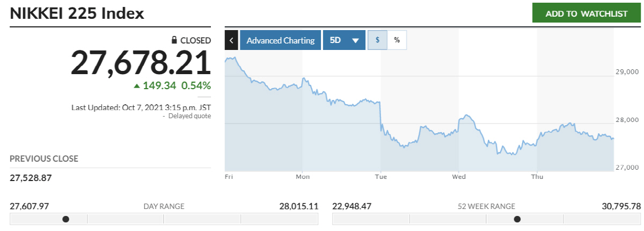The image size is (644, 231).
Task: Select the Tue label on chart axis
Action: [x=381, y=176]
